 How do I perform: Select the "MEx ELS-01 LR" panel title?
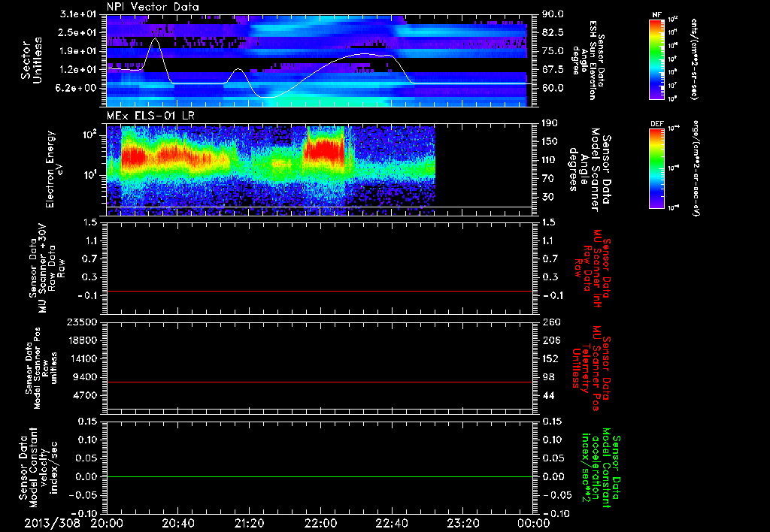pyautogui.click(x=150, y=116)
